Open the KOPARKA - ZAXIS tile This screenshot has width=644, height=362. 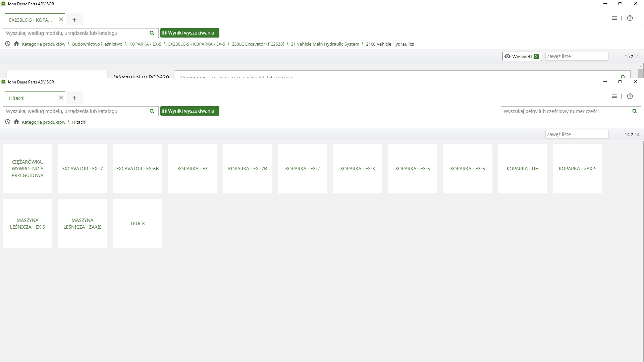(x=578, y=169)
